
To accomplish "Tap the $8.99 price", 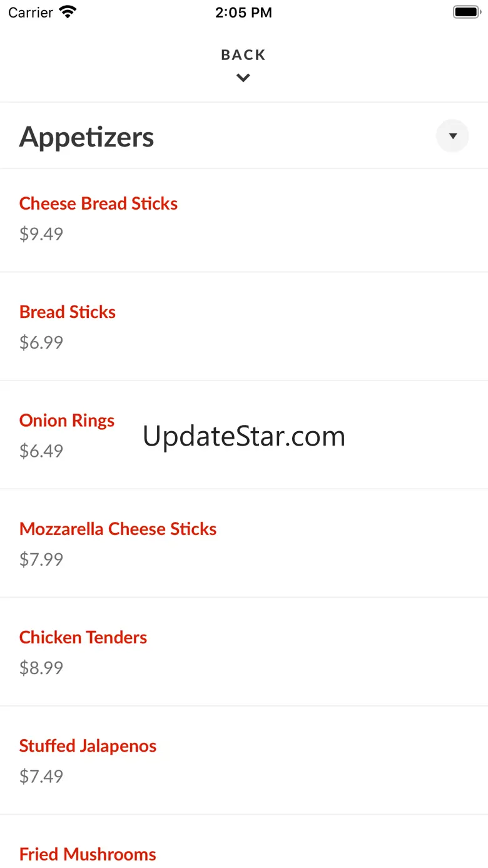I will pos(41,668).
